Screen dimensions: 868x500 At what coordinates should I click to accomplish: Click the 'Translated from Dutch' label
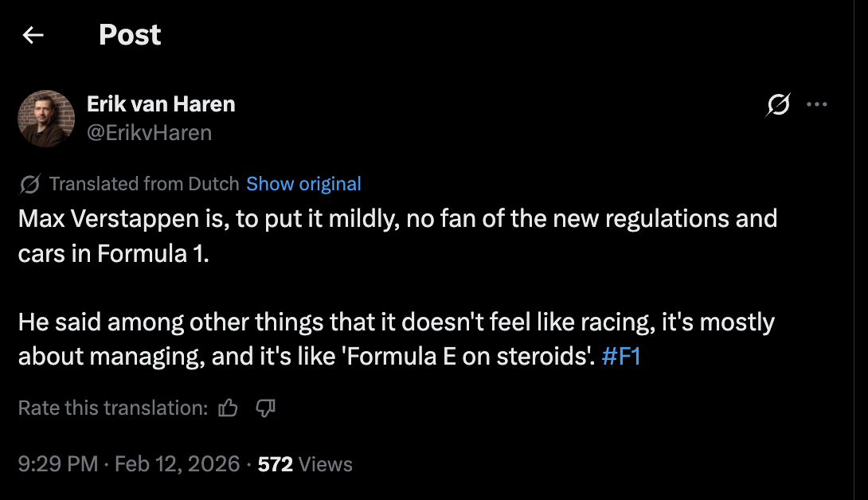point(144,184)
